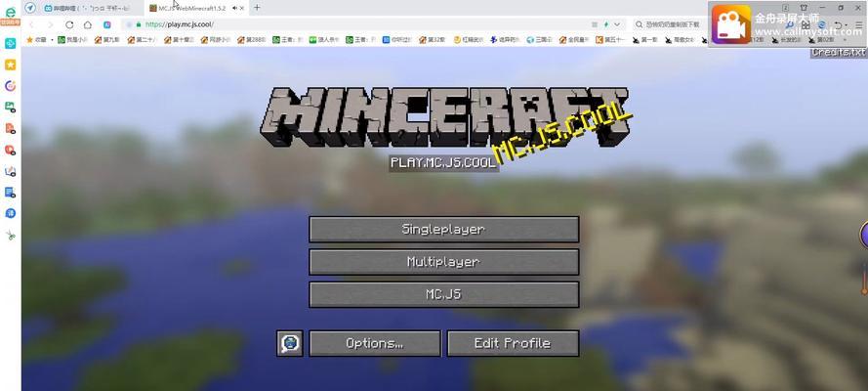
Task: Reload the page with refresh icon
Action: click(x=69, y=24)
